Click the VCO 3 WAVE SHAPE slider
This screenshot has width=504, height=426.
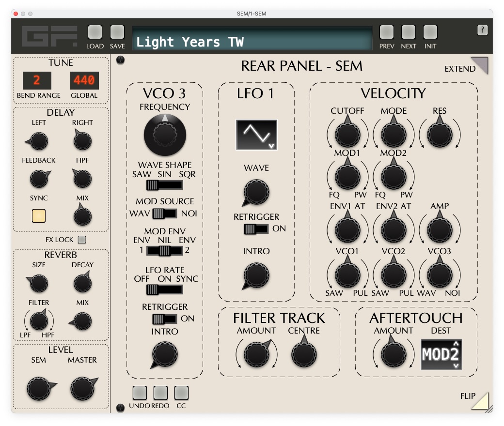point(165,185)
